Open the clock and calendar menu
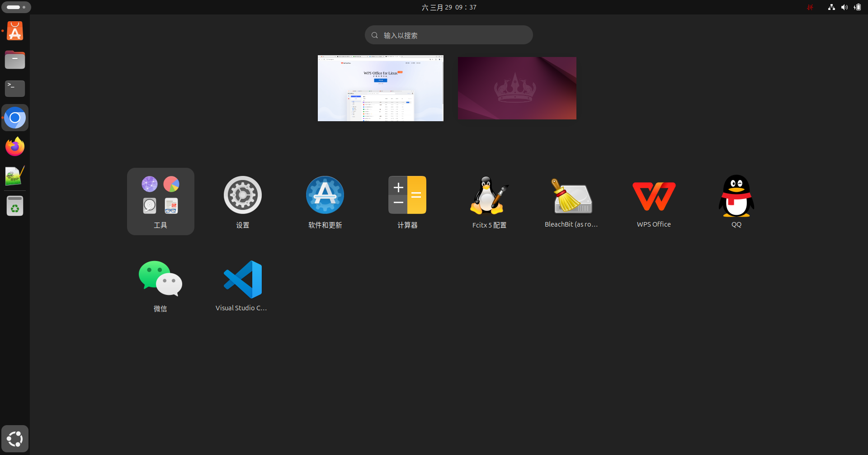Screen dimensions: 868x455 tap(449, 7)
